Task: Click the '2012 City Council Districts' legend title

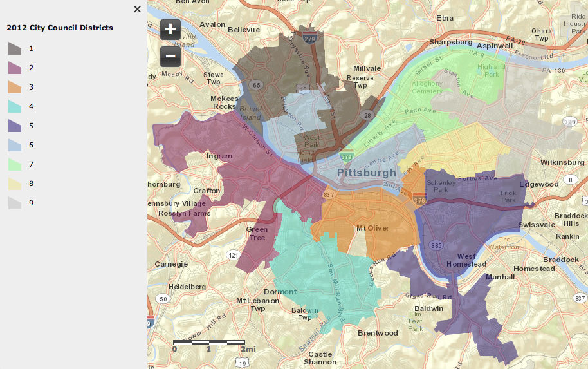Action: 60,28
